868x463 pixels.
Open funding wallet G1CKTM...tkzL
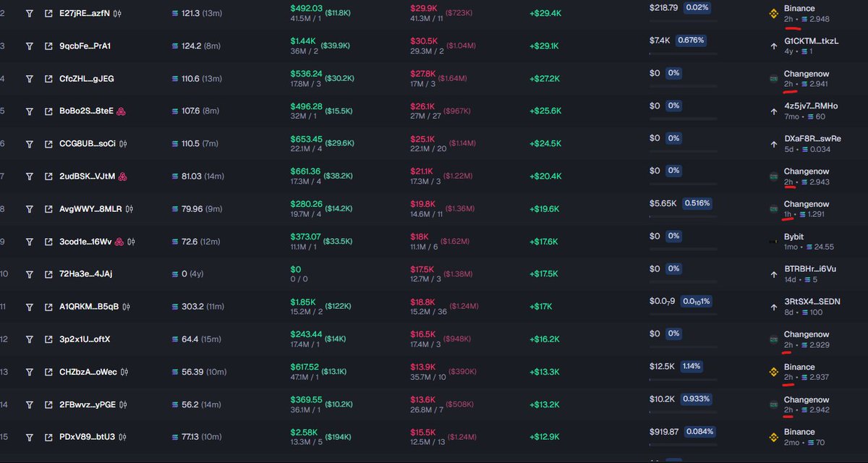[x=811, y=41]
